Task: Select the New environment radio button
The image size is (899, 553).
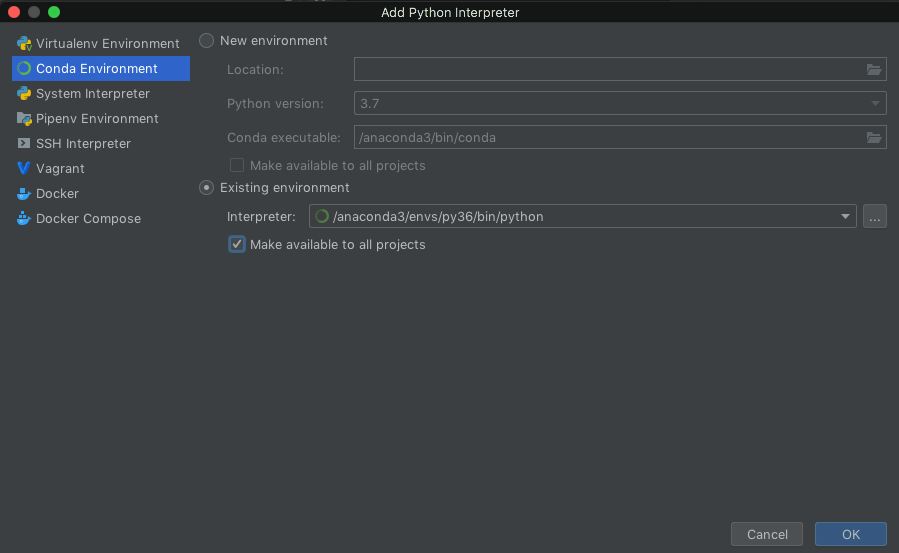Action: tap(207, 40)
